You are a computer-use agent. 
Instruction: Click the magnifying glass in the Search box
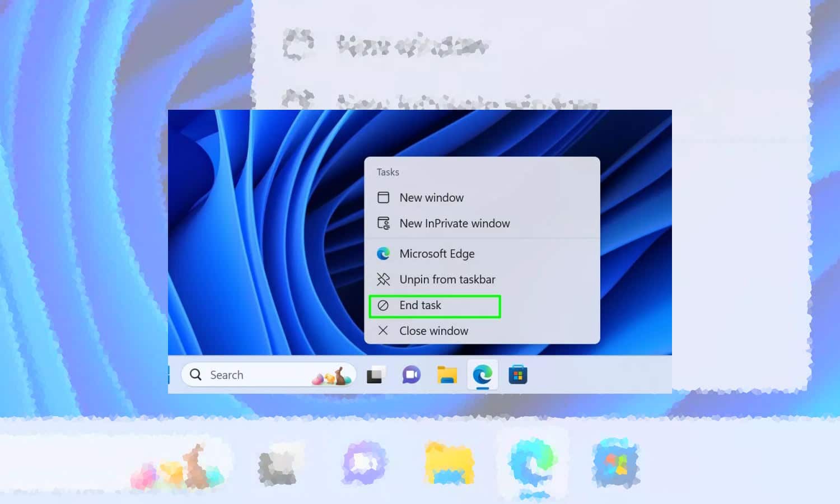[195, 375]
